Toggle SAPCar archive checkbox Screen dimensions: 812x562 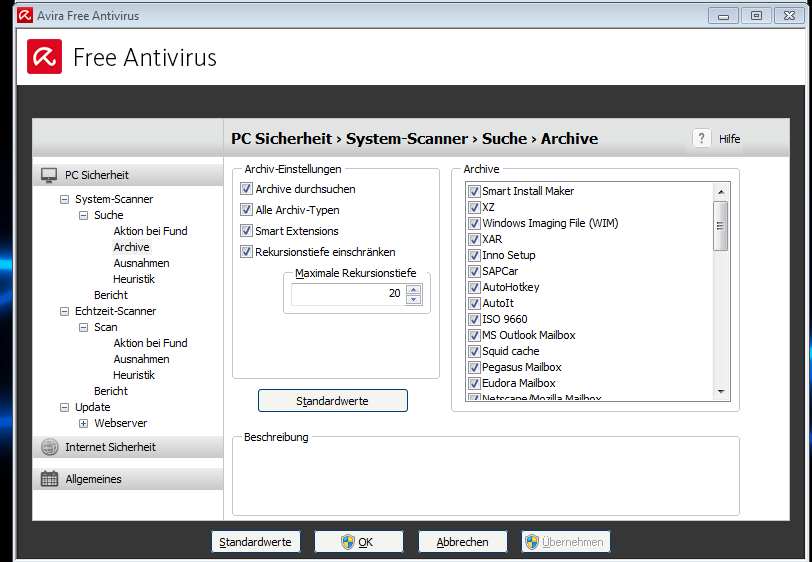click(474, 271)
